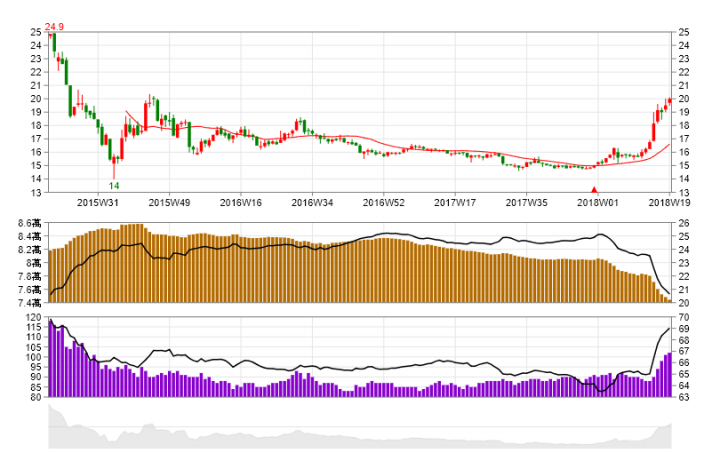
Task: Click the 2015W49 date axis label
Action: point(169,202)
